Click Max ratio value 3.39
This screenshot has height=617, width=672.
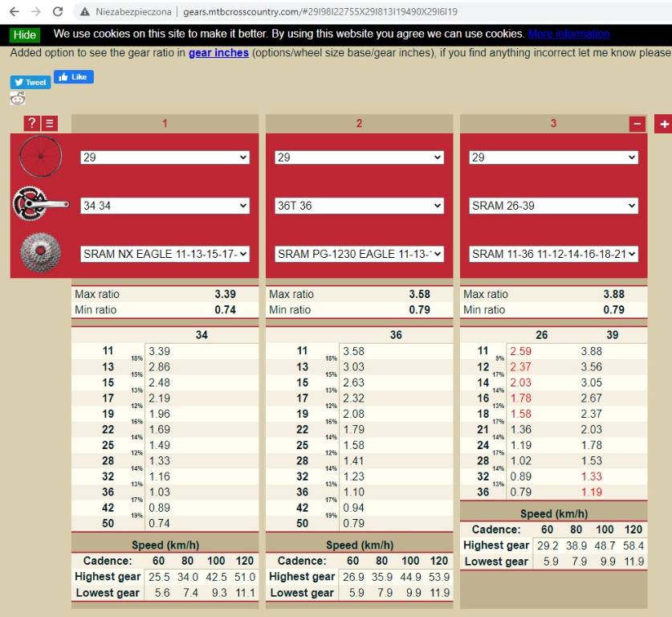[226, 294]
